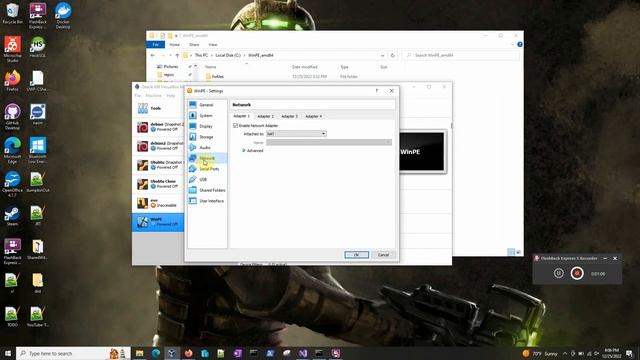Select the inaccessible eve virtual machine
640x360 pixels.
[158, 203]
